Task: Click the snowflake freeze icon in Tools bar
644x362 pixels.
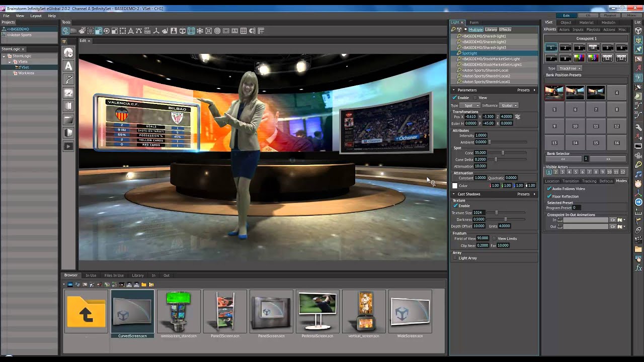Action: click(200, 31)
